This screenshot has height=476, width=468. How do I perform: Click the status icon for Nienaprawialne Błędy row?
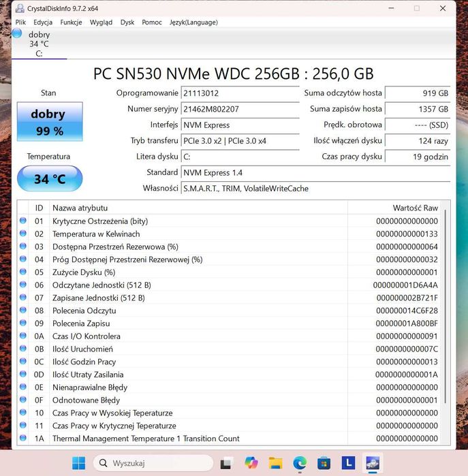(23, 387)
